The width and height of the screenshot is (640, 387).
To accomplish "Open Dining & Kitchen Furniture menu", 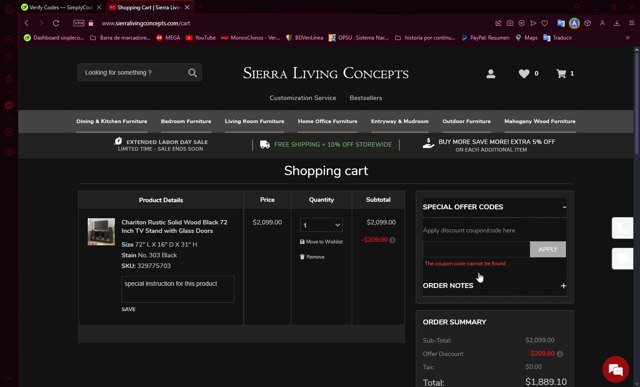I will (111, 121).
